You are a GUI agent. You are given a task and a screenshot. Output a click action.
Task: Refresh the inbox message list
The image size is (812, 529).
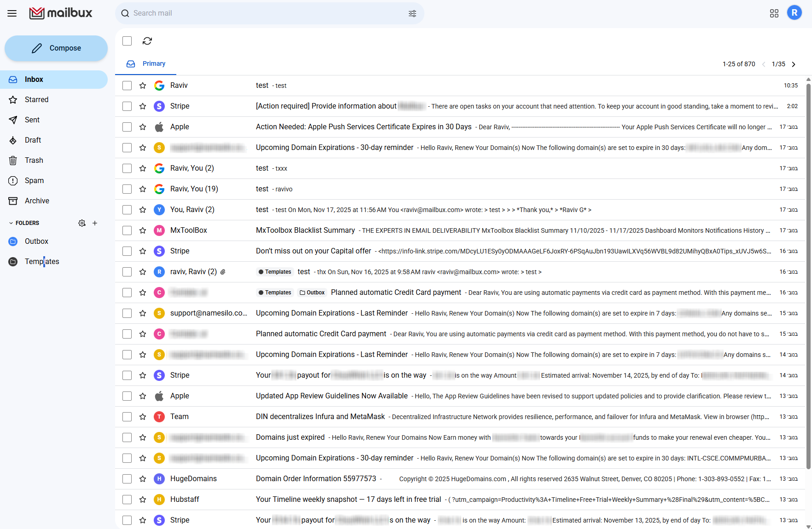(147, 41)
